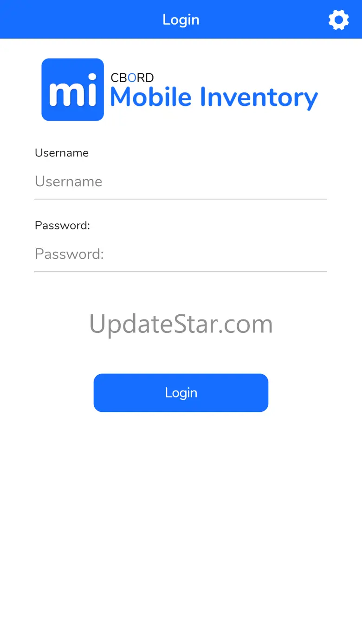Focus the Username input field
This screenshot has width=362, height=644.
(181, 181)
